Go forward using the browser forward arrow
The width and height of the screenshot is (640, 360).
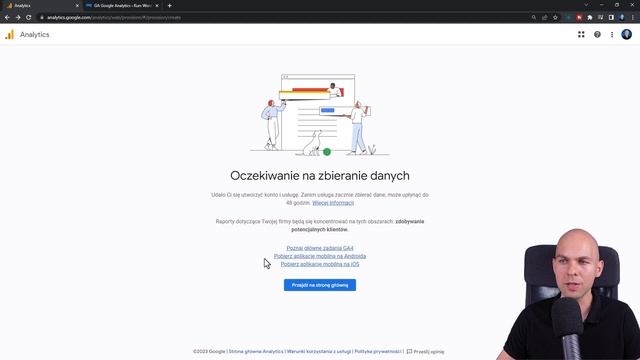(18, 18)
